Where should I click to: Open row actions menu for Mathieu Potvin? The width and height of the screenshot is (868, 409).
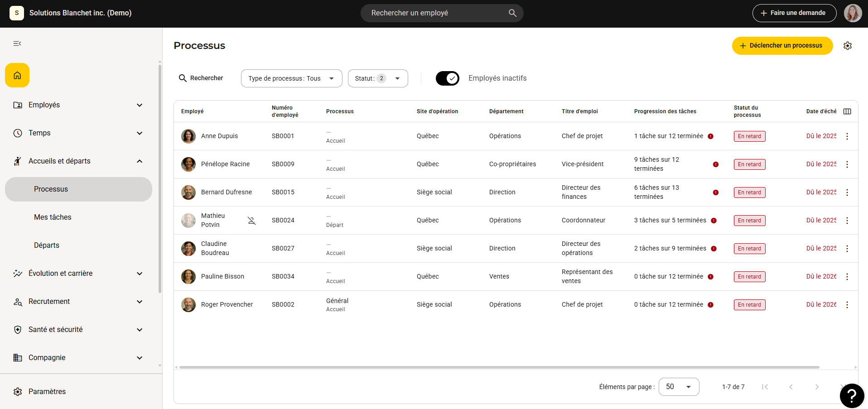(x=847, y=221)
